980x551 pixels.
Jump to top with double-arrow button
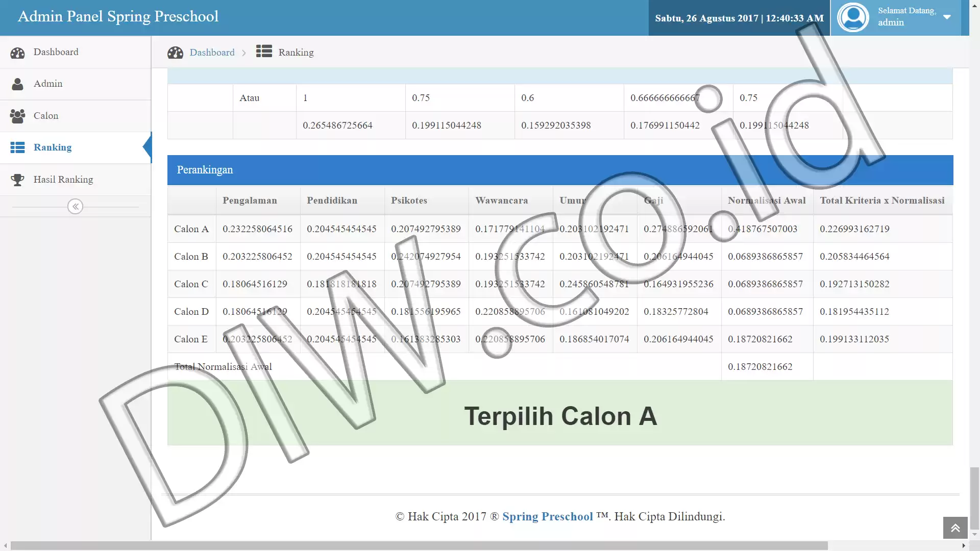(955, 528)
